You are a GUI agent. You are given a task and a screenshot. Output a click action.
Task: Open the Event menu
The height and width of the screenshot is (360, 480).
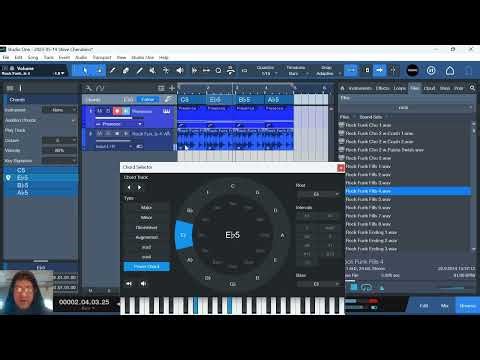pyautogui.click(x=64, y=57)
